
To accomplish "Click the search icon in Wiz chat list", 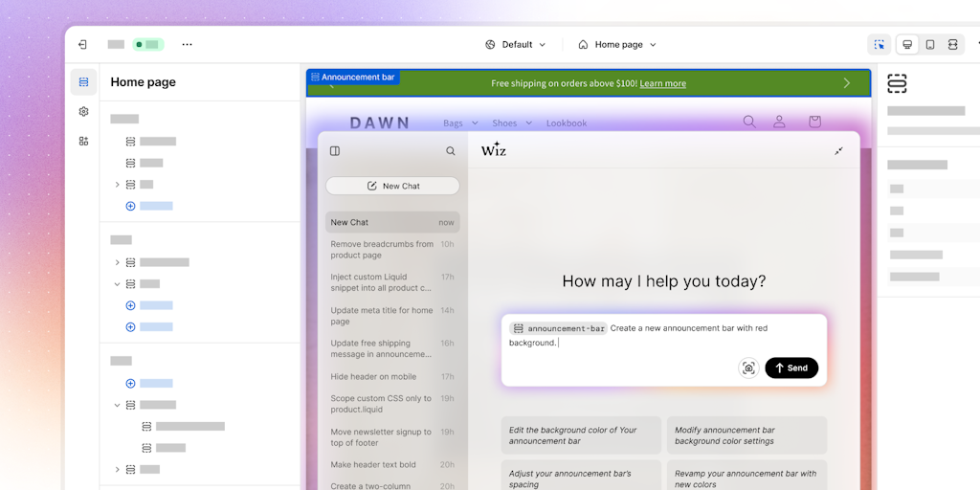I will pos(451,151).
